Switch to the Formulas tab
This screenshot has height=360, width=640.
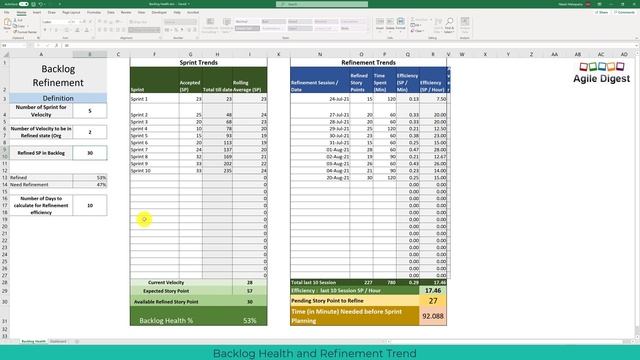point(94,13)
